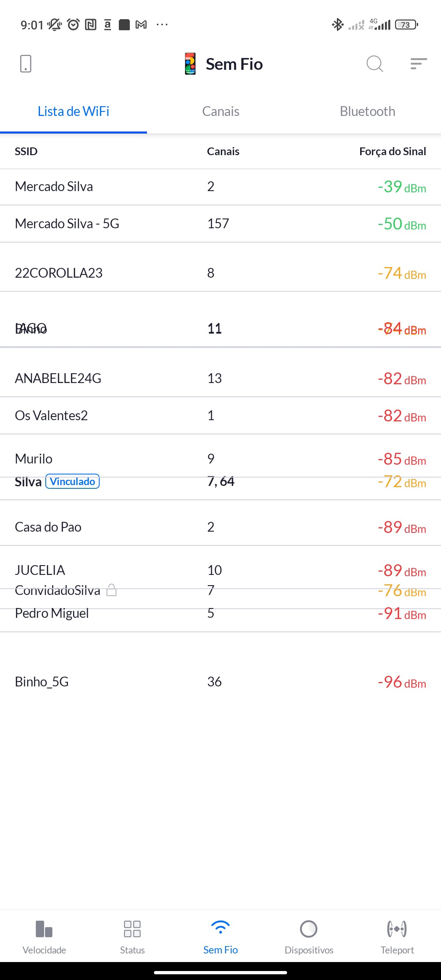Switch to the Bluetooth tab

(x=367, y=111)
